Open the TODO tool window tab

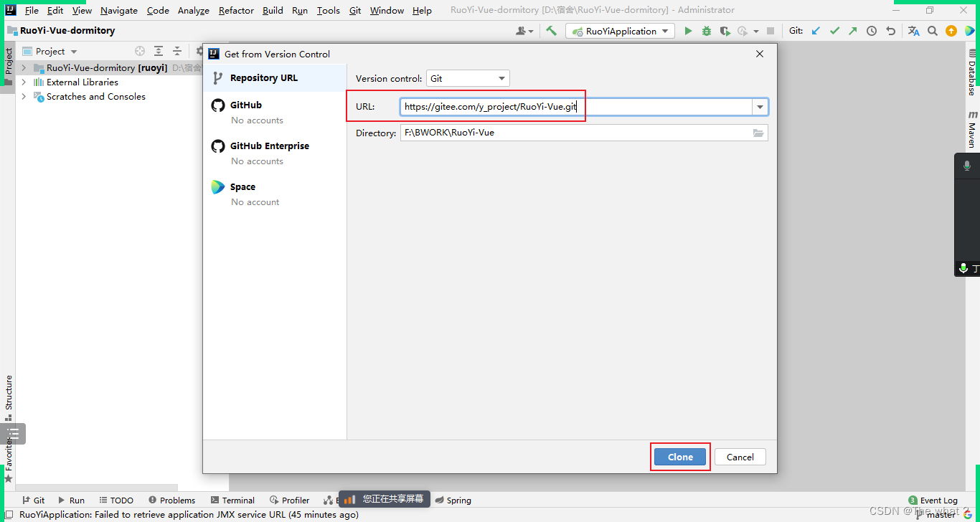(x=116, y=500)
